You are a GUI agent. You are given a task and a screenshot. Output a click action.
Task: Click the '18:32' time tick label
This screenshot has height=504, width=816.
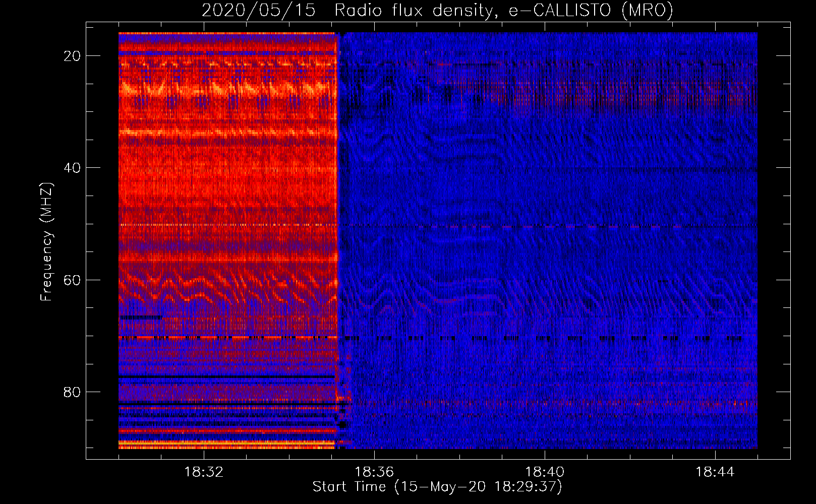click(204, 472)
